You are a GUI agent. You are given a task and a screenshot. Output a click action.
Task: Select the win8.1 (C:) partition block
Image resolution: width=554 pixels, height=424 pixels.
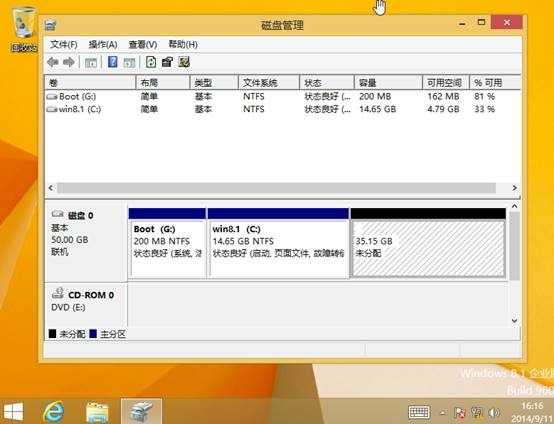(278, 243)
